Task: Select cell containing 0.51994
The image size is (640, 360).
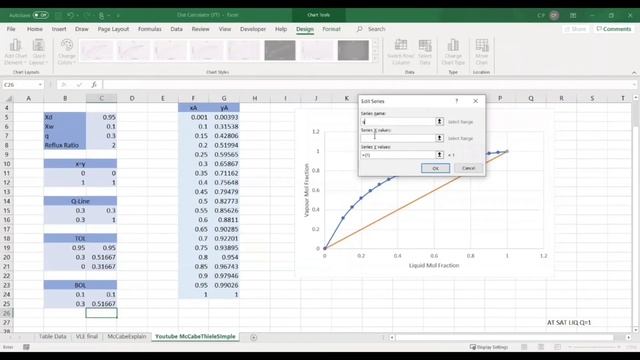Action: [x=224, y=145]
